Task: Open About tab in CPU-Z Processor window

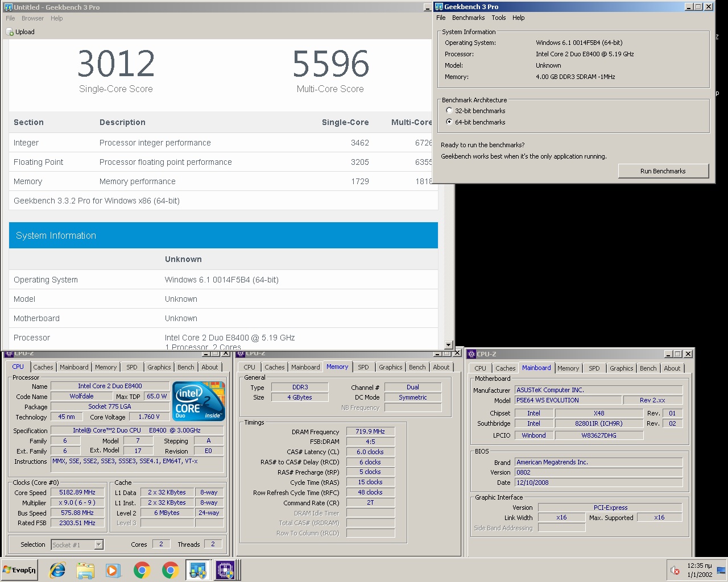Action: [x=210, y=367]
